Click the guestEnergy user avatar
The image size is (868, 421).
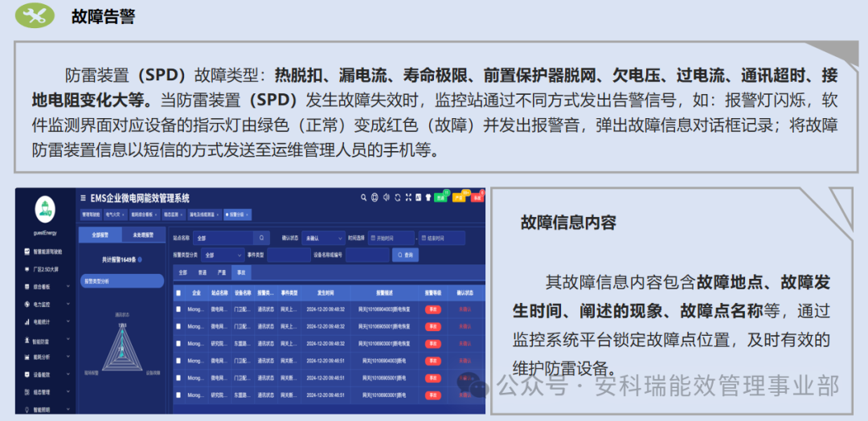pos(45,209)
